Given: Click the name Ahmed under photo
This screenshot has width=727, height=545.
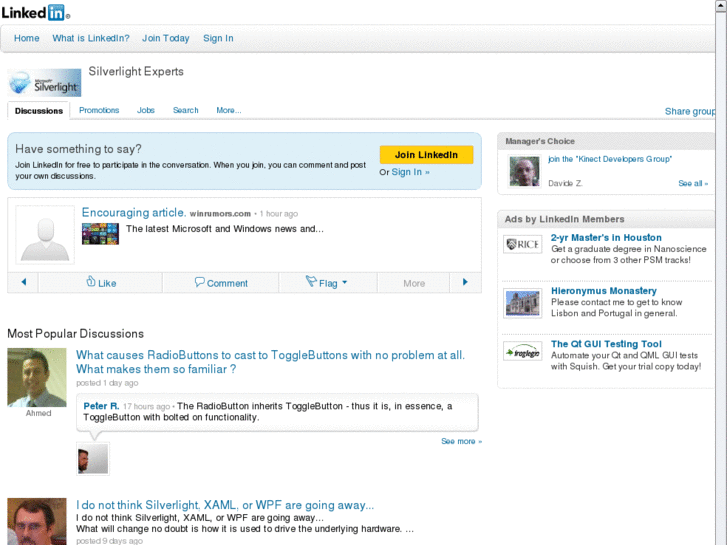Looking at the screenshot, I should pyautogui.click(x=38, y=413).
